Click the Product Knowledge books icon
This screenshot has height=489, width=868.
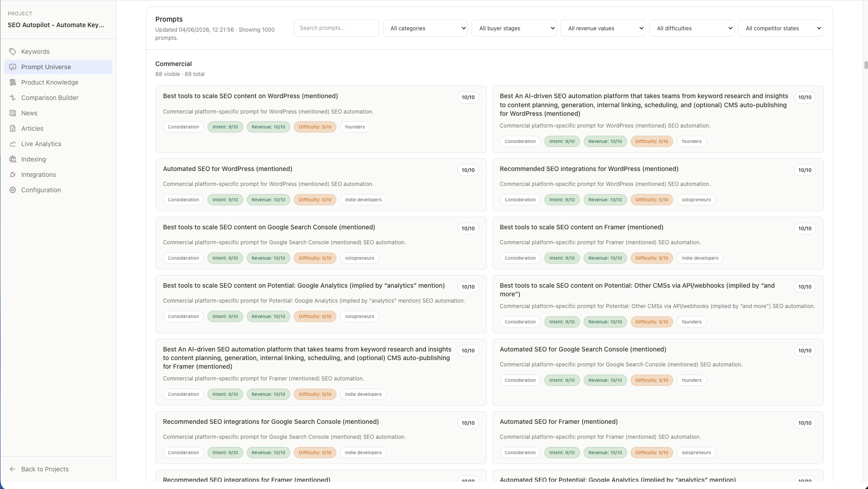point(13,82)
